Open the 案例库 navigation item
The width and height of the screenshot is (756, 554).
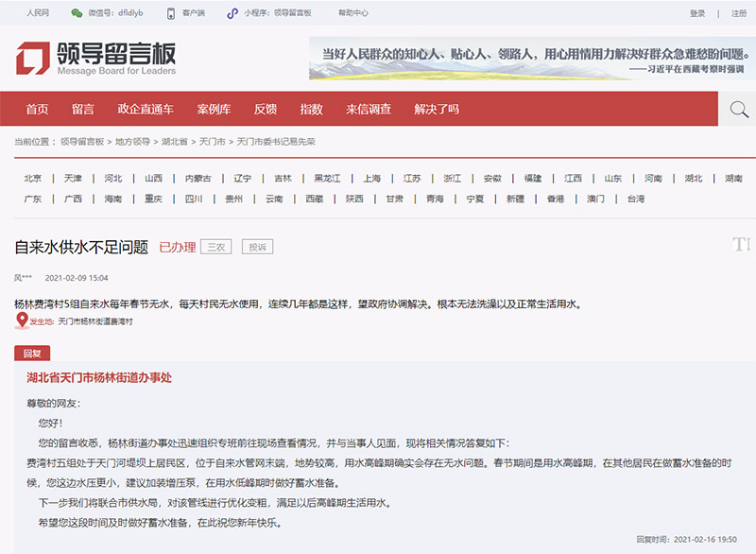coord(214,110)
